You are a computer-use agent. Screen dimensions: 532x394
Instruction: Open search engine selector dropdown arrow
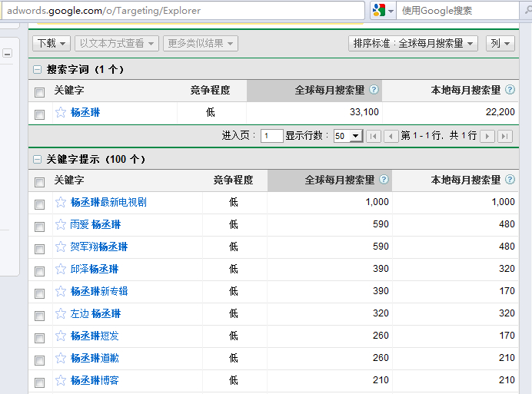click(391, 12)
